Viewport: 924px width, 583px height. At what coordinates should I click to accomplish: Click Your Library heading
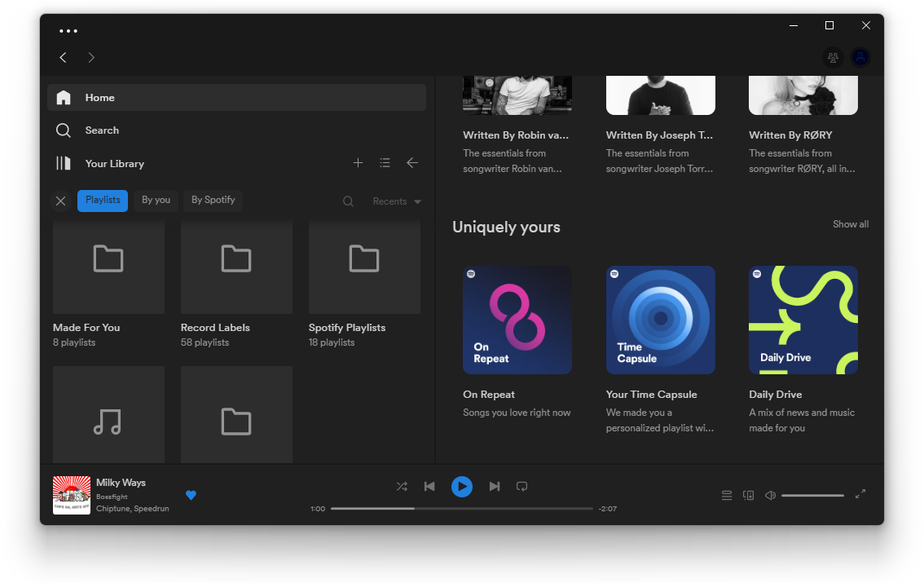[x=114, y=164]
